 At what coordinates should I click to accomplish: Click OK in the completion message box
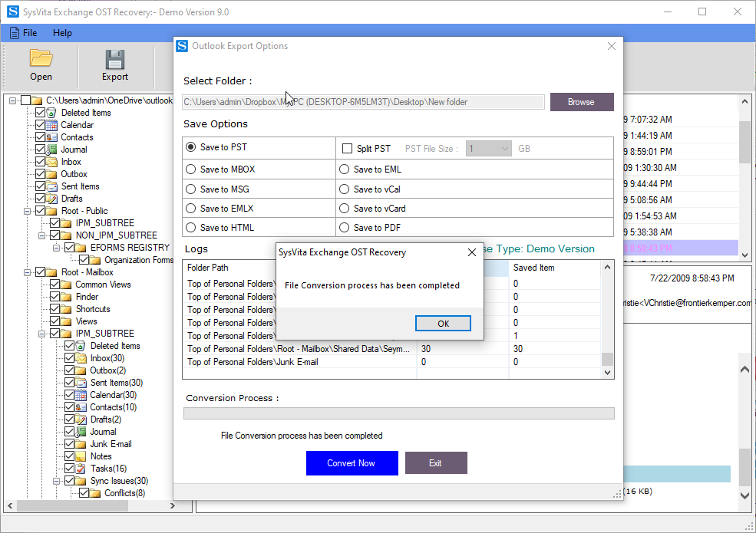click(x=443, y=324)
